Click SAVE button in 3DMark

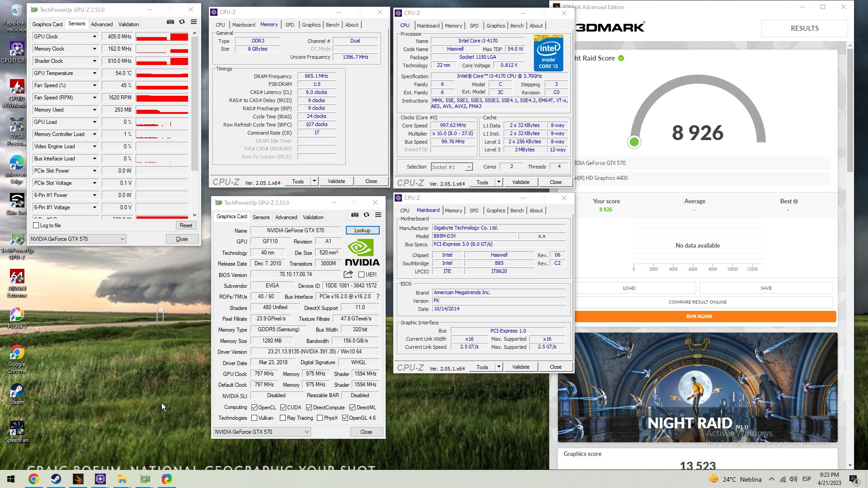[766, 288]
